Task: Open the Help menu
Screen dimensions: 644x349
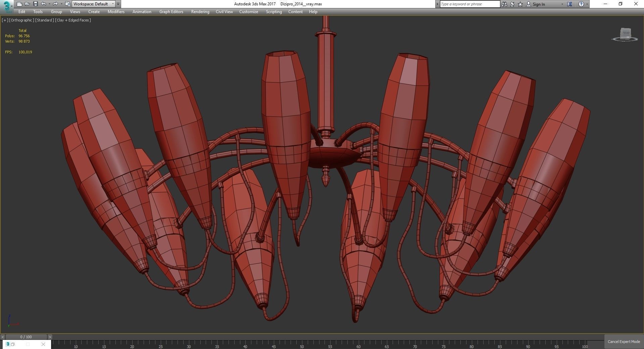Action: tap(313, 12)
